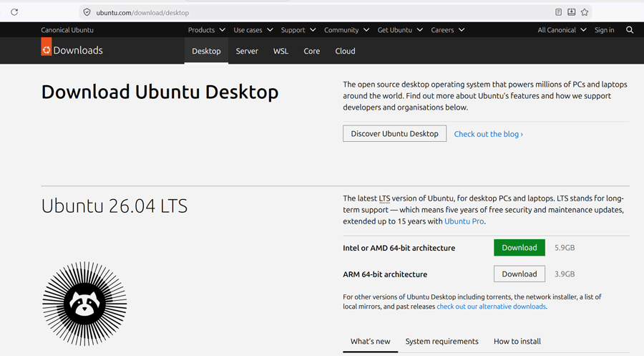644x356 pixels.
Task: Open the Downloads section heading link
Action: point(78,50)
